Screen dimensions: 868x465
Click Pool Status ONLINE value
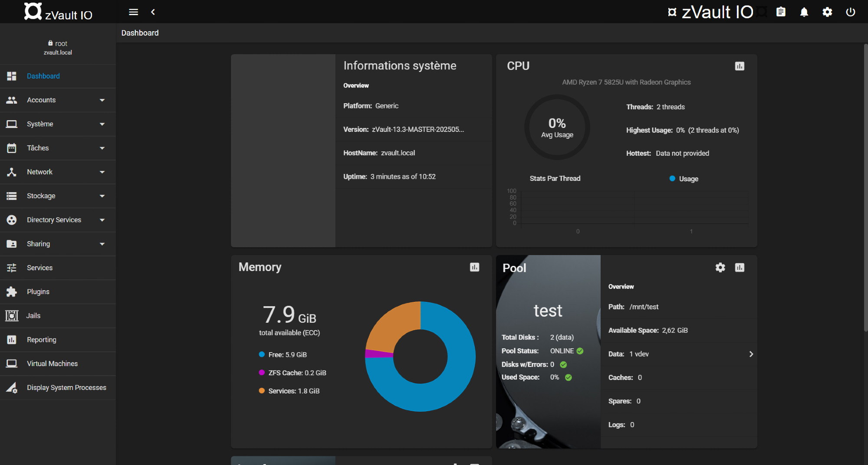tap(562, 351)
